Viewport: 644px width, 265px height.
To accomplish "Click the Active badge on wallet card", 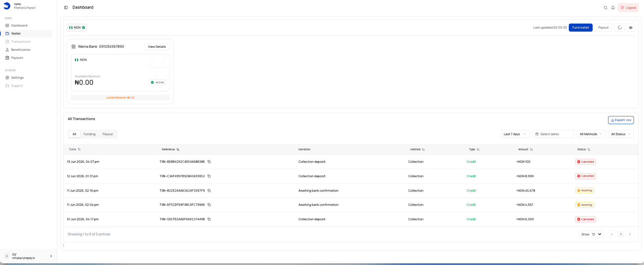I will pos(157,82).
